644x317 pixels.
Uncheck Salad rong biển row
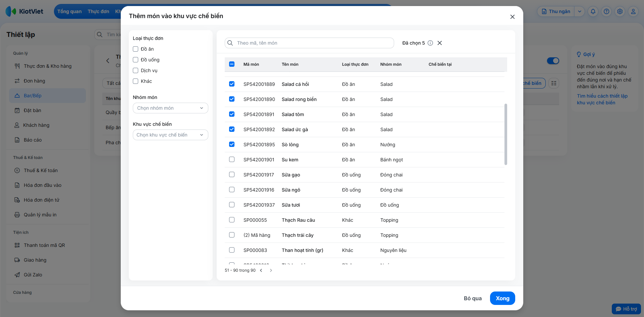(232, 99)
